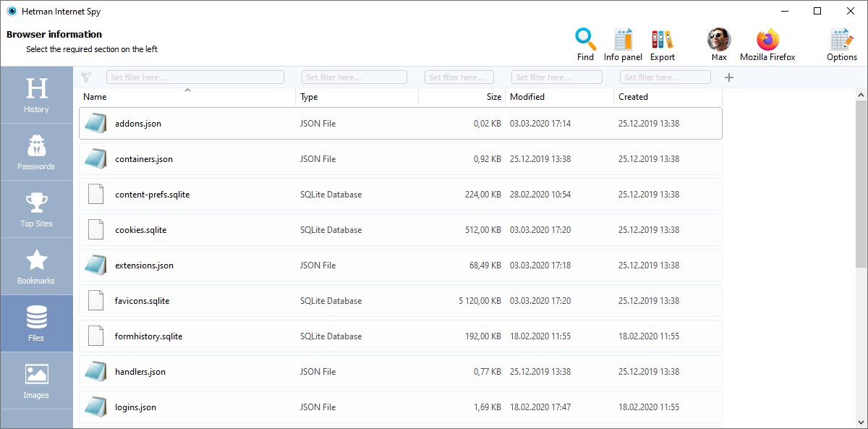Viewport: 868px width, 429px height.
Task: Open the History section
Action: (x=36, y=95)
